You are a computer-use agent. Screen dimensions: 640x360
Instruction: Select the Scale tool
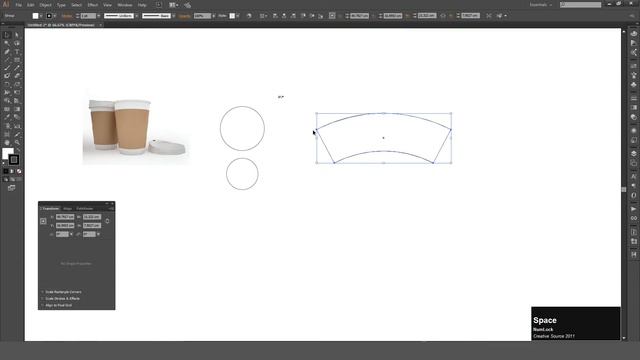click(x=17, y=84)
